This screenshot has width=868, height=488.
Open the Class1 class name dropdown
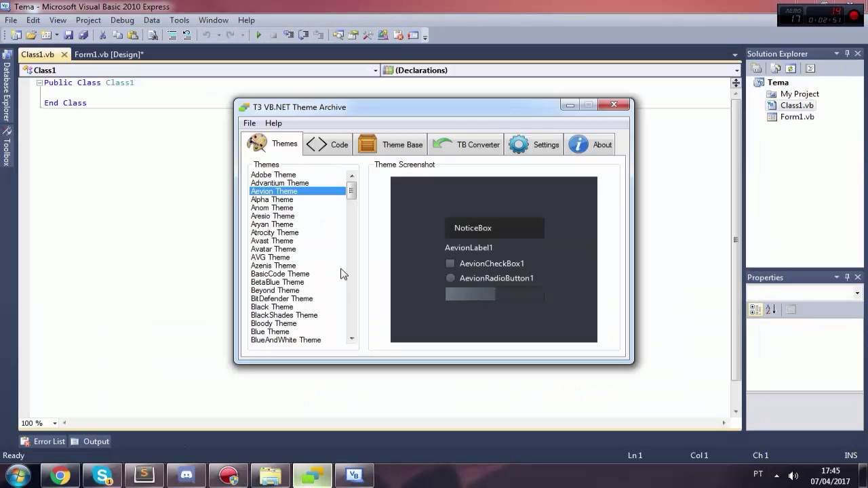click(x=376, y=70)
